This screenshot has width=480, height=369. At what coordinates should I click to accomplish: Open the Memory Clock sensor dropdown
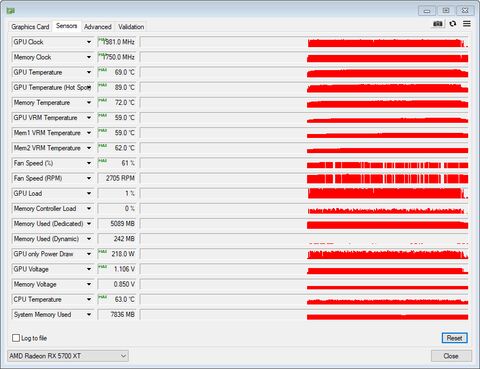coord(89,57)
